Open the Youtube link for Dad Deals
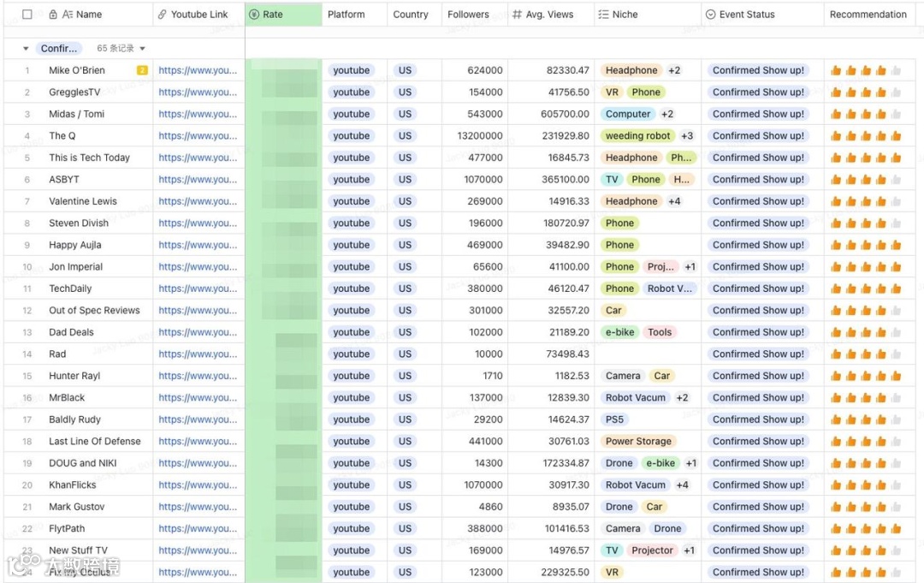Screen dimensions: 924x583 coord(198,332)
